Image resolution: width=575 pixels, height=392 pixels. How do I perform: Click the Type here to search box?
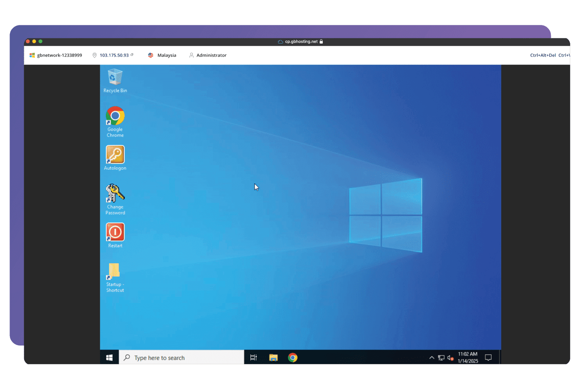pos(182,358)
